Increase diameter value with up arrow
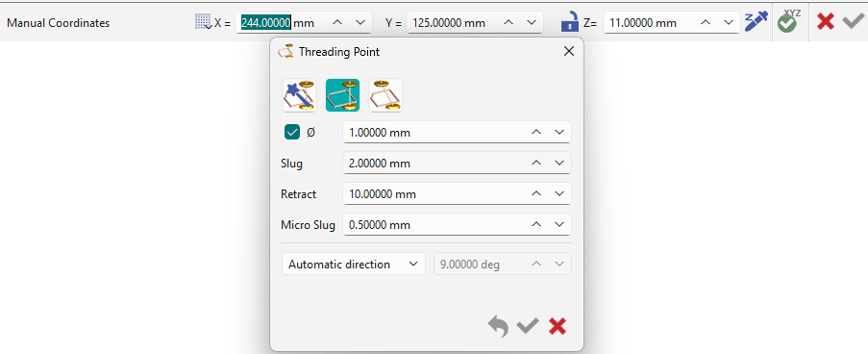Viewport: 868px width, 354px height. (535, 133)
